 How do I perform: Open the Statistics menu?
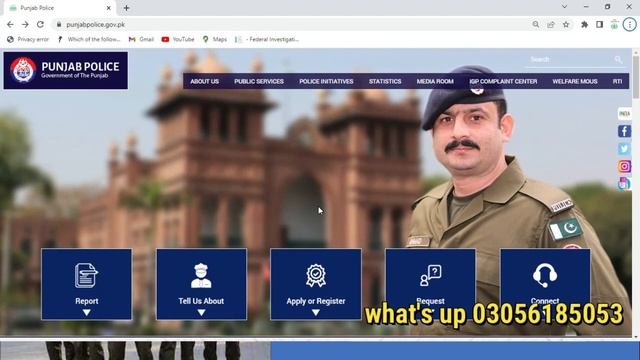click(x=385, y=81)
